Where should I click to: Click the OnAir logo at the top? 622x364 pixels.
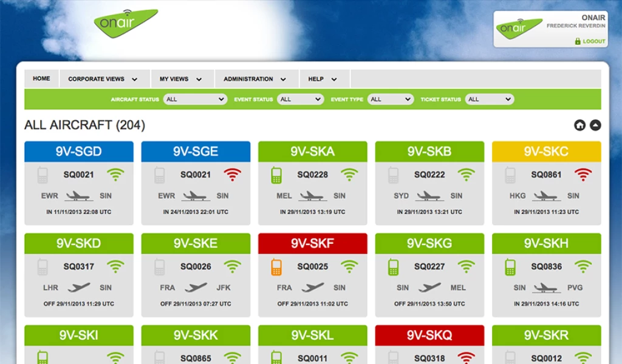pos(125,23)
